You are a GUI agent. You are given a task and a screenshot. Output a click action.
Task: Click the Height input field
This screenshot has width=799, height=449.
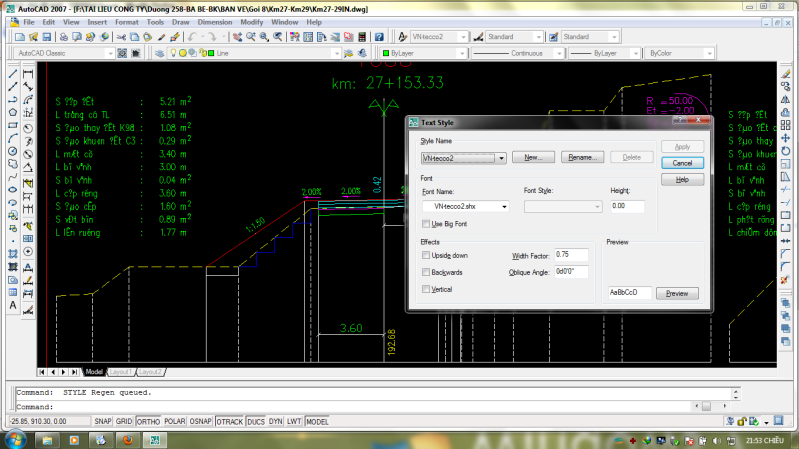tap(627, 206)
